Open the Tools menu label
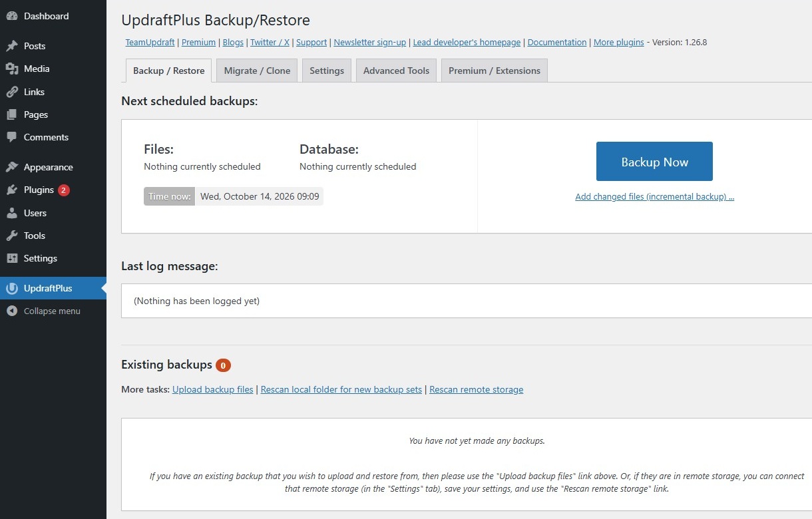The image size is (812, 519). pos(35,236)
